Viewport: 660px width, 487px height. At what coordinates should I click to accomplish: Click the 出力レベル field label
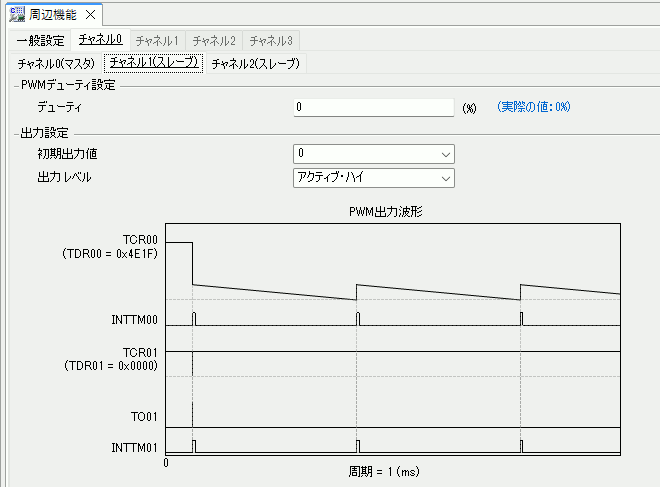[64, 177]
